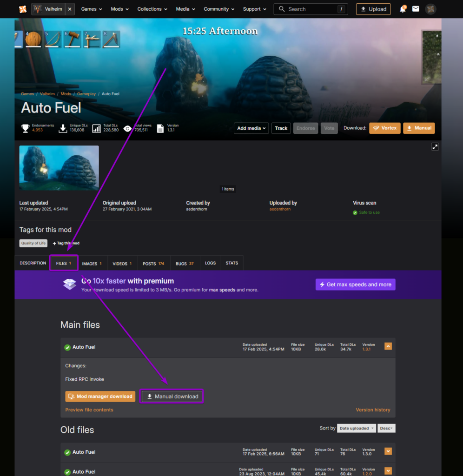Screen dimensions: 463x476
Task: Click Get max speeds and more
Action: pos(355,284)
